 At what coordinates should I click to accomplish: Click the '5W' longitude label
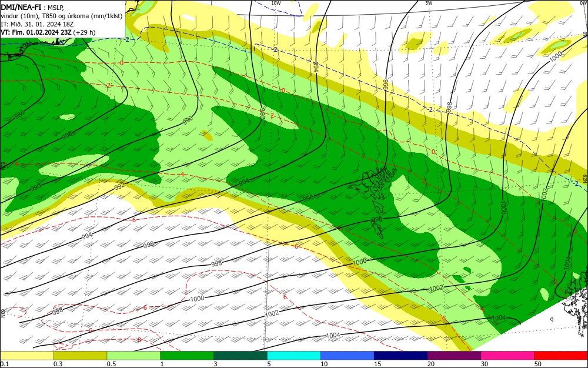[429, 3]
